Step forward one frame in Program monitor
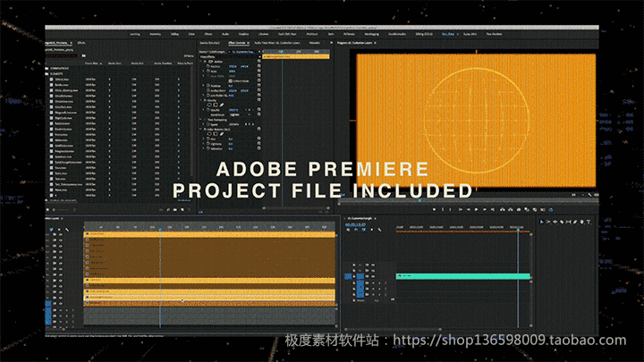Image resolution: width=644 pixels, height=362 pixels. tap(485, 210)
